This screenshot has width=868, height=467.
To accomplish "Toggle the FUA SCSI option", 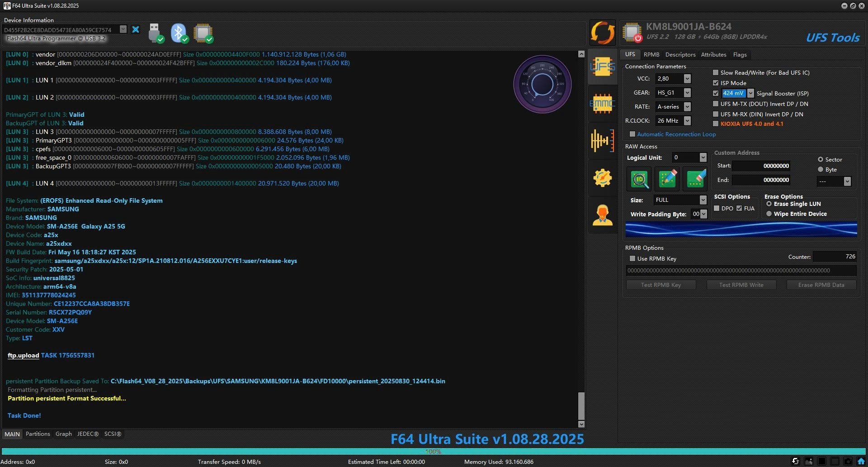I will click(739, 208).
